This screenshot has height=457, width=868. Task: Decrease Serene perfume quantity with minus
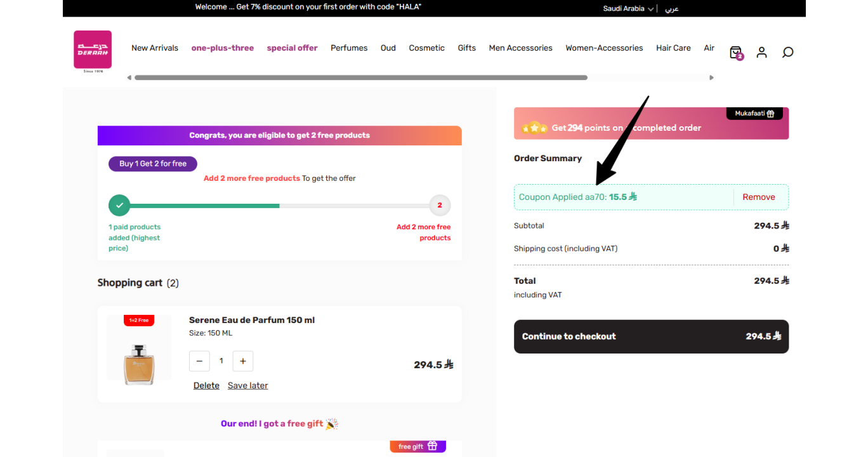click(x=199, y=361)
